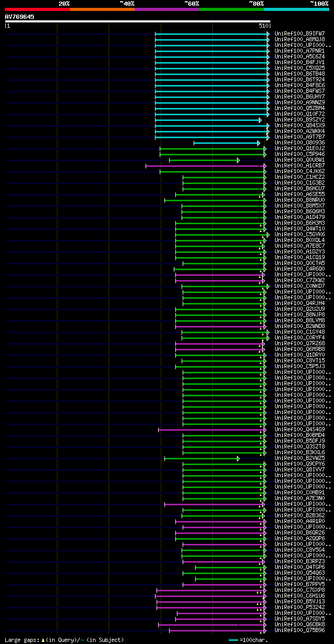
Task: Click "UniRef100_B4F8C6" label
Action: point(300,86)
